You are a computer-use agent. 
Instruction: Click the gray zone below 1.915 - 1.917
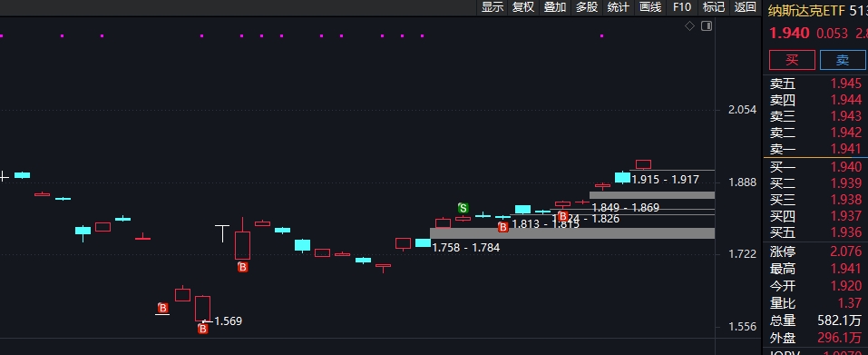pyautogui.click(x=652, y=195)
